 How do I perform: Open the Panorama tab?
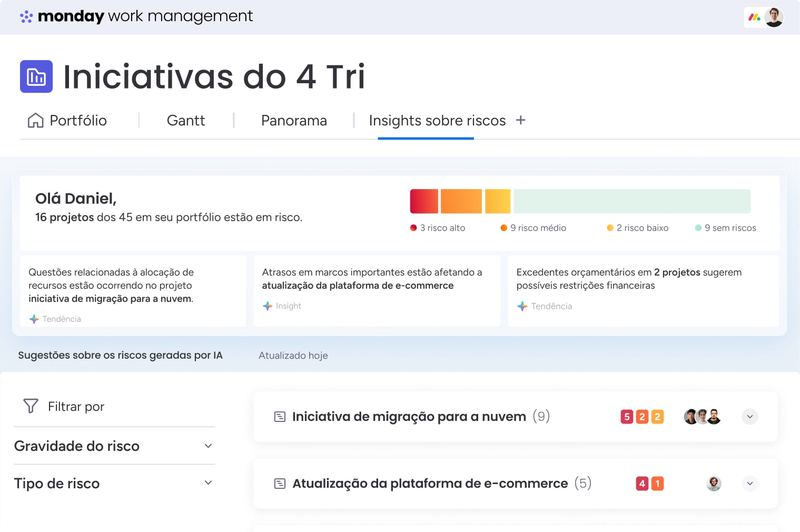(x=294, y=121)
